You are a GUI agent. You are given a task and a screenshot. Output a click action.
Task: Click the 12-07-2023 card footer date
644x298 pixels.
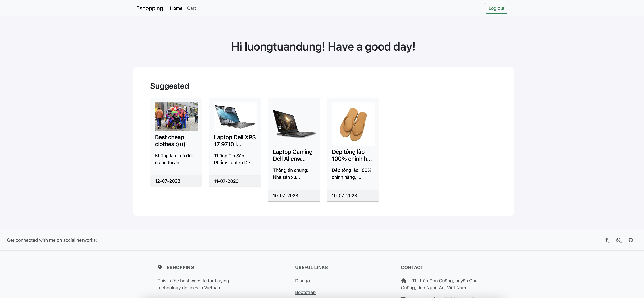point(167,181)
